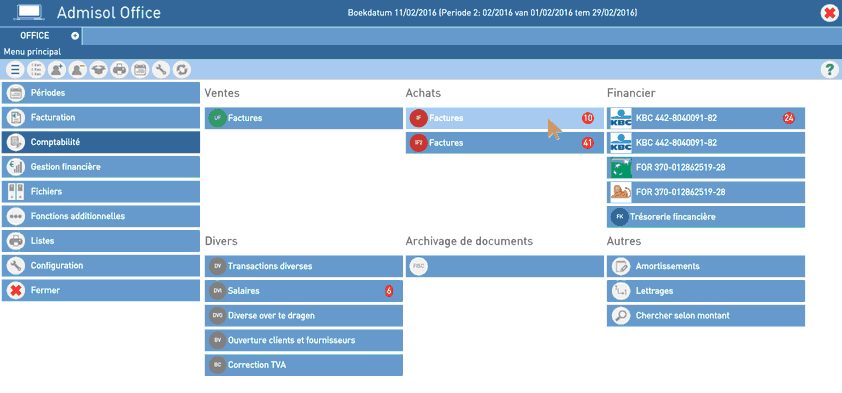Image resolution: width=842 pixels, height=393 pixels.
Task: Click the FK icon for Trésorerie
Action: [620, 217]
